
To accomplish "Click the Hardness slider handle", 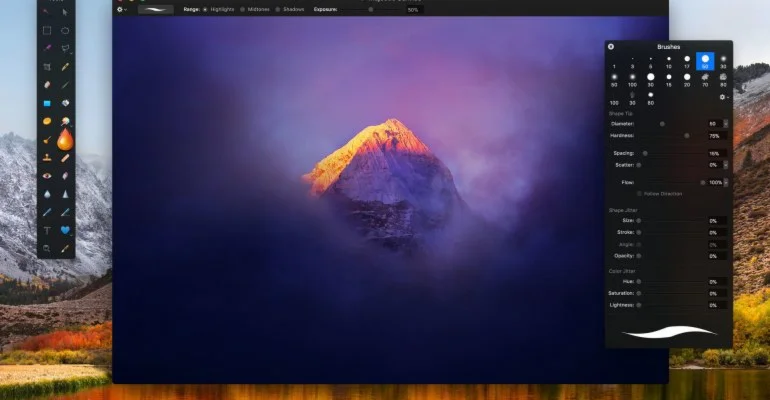I will point(687,135).
